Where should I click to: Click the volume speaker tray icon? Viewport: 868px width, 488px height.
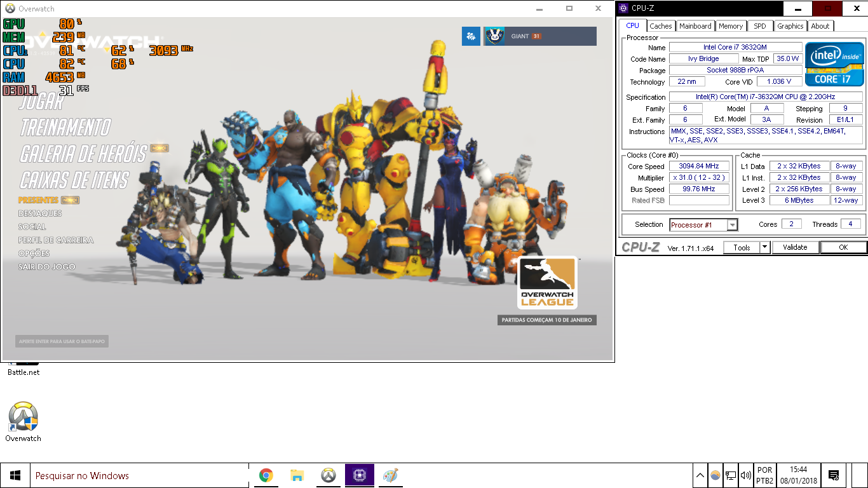tap(746, 475)
